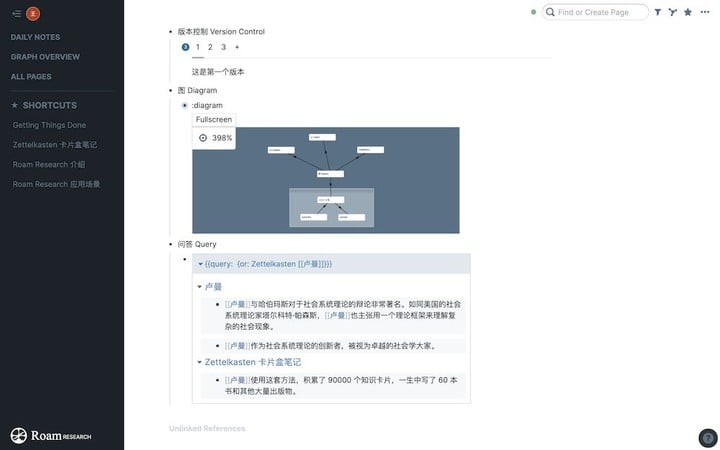Click the Fullscreen diagram button
Image resolution: width=720 pixels, height=450 pixels.
(x=214, y=119)
